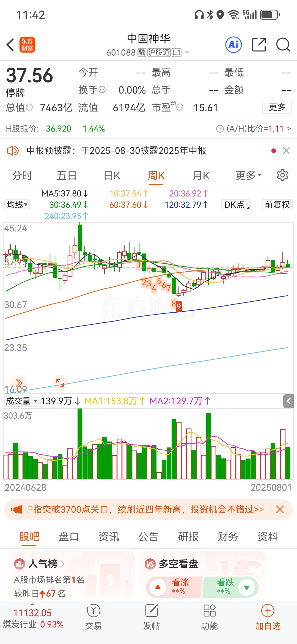Viewport: 297px width, 644px height.
Task: Open the 人气榜 icon
Action: pos(20,564)
